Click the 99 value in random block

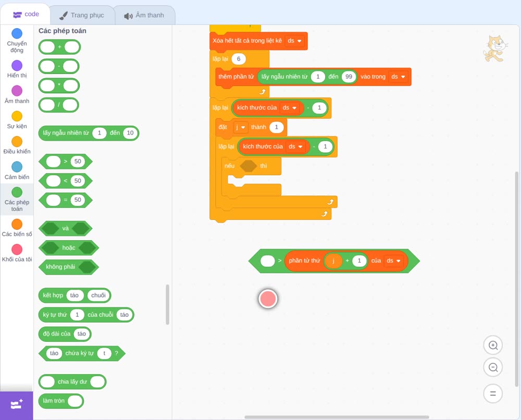[349, 77]
